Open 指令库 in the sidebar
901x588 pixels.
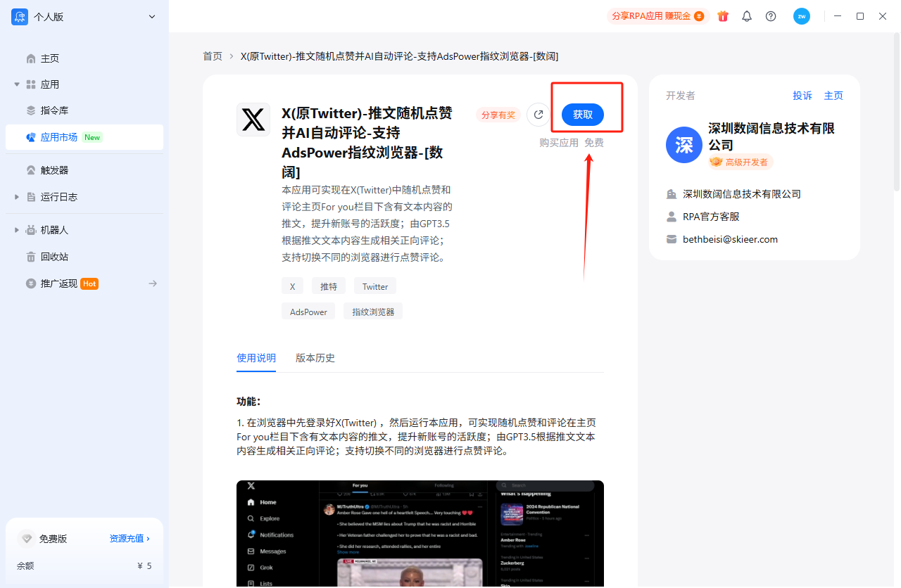pos(54,110)
